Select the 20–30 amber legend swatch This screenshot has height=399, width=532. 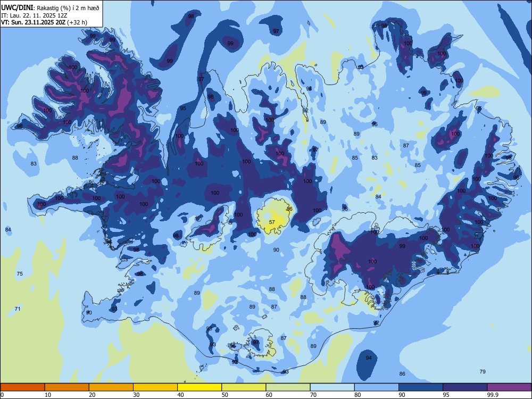click(x=111, y=387)
